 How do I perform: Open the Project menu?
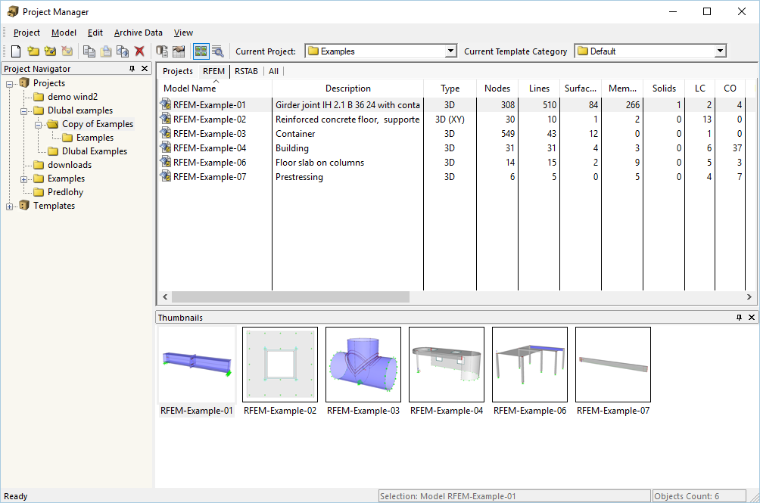click(27, 32)
